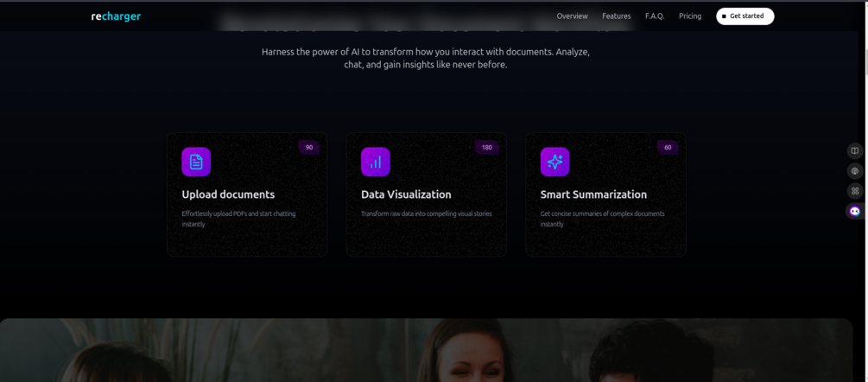Click the document icon on Upload documents card

click(x=196, y=162)
